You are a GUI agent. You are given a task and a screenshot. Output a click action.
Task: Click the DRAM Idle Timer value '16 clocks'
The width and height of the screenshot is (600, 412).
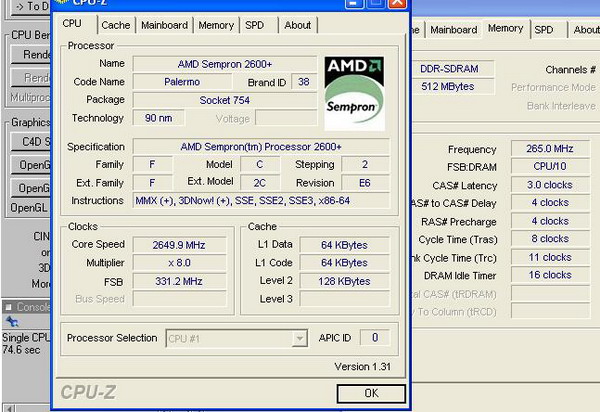click(x=550, y=275)
